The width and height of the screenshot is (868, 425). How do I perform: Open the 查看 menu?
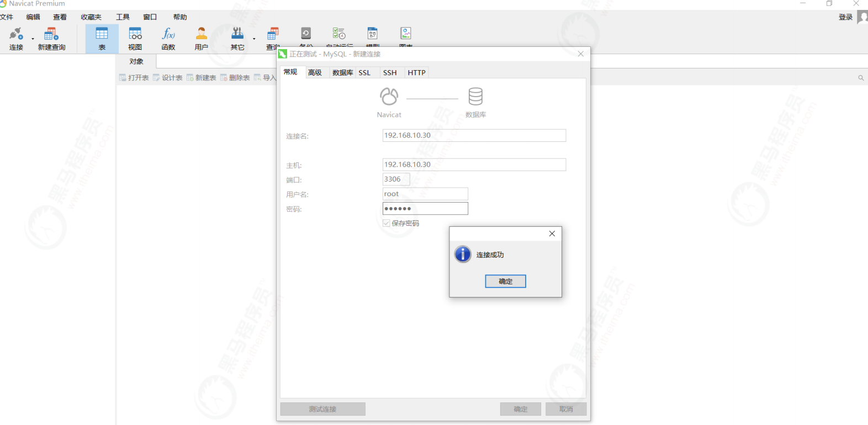click(x=60, y=17)
